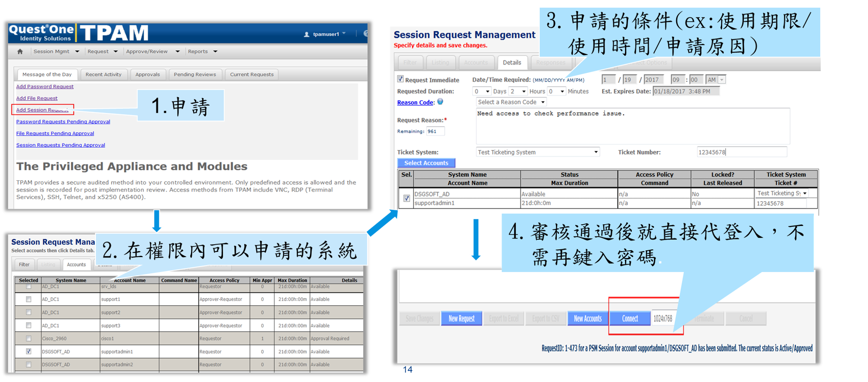Image resolution: width=868 pixels, height=382 pixels.
Task: Click the Reason Code help globe icon
Action: pos(440,101)
